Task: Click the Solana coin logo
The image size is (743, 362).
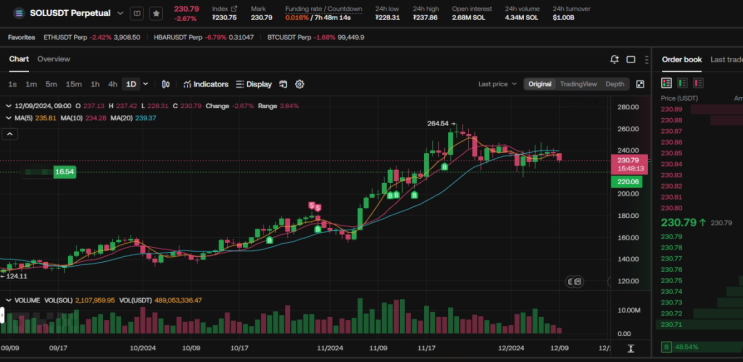Action: click(19, 13)
